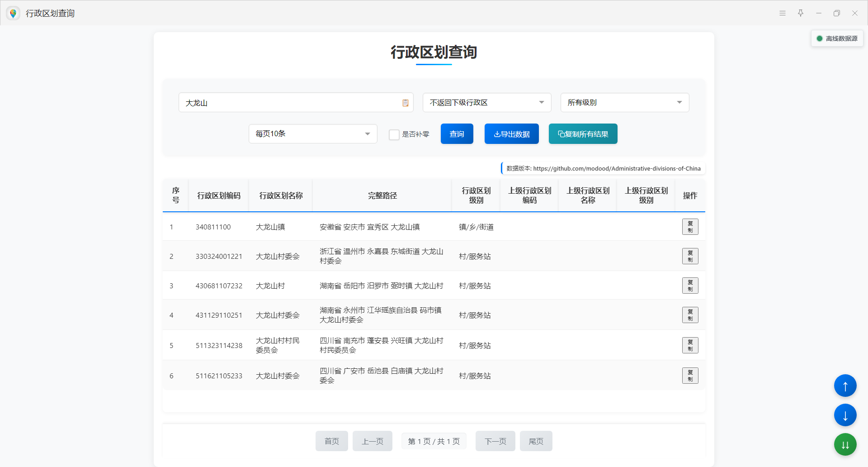Click the 序号 column header
The width and height of the screenshot is (868, 467).
tap(176, 195)
